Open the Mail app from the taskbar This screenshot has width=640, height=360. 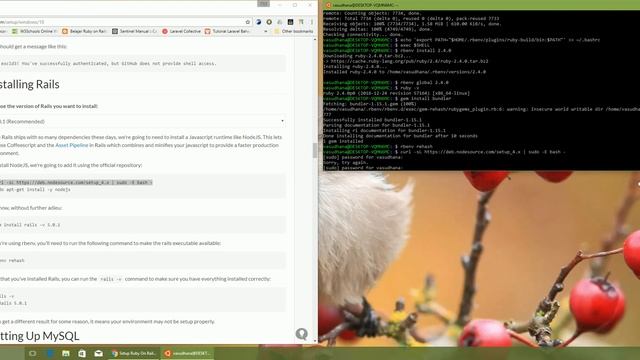[x=98, y=353]
